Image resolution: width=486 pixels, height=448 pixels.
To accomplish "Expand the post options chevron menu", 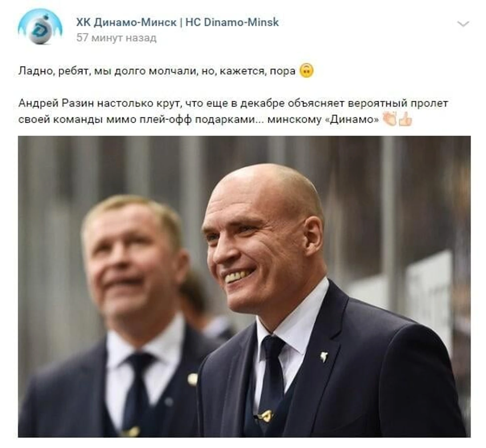I will (463, 24).
